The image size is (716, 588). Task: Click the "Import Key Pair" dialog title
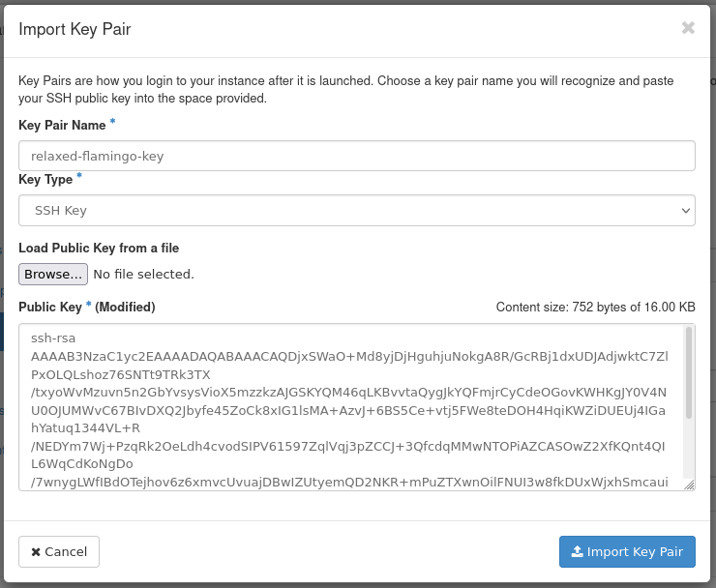click(75, 29)
